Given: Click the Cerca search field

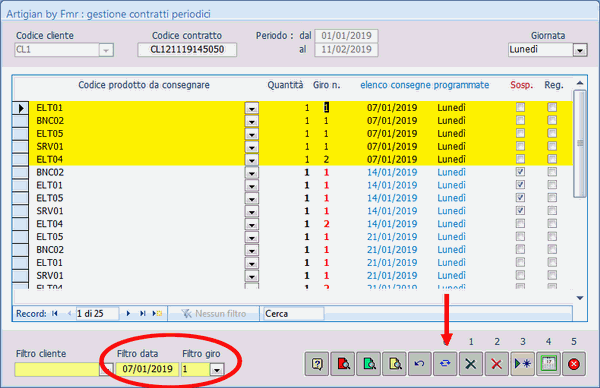Looking at the screenshot, I should (293, 314).
